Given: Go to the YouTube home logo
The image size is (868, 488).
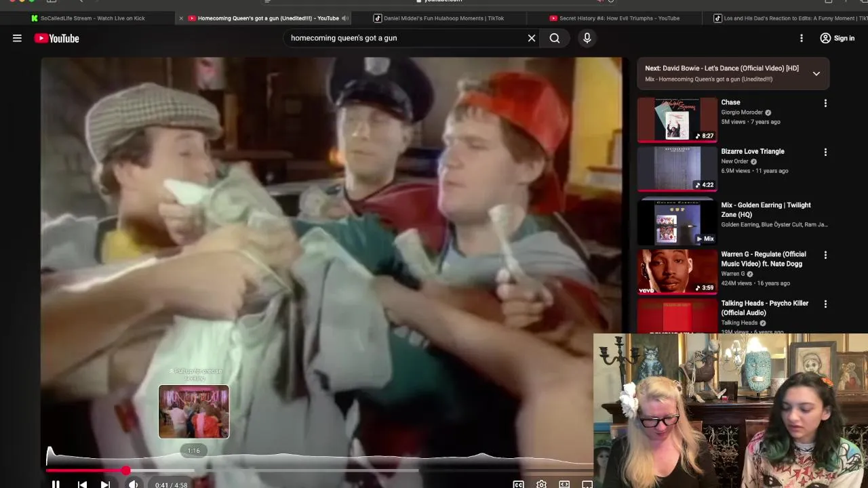Looking at the screenshot, I should click(57, 39).
